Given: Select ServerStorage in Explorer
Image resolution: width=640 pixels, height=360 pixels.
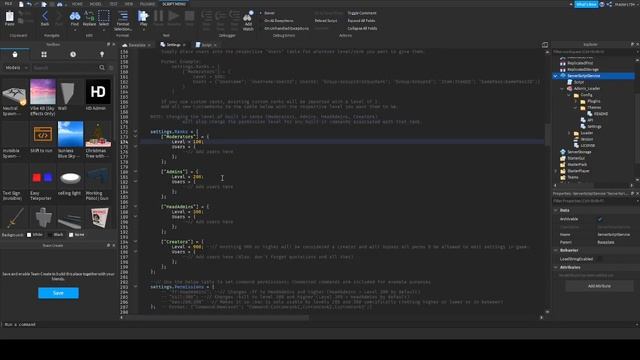Looking at the screenshot, I should (579, 152).
